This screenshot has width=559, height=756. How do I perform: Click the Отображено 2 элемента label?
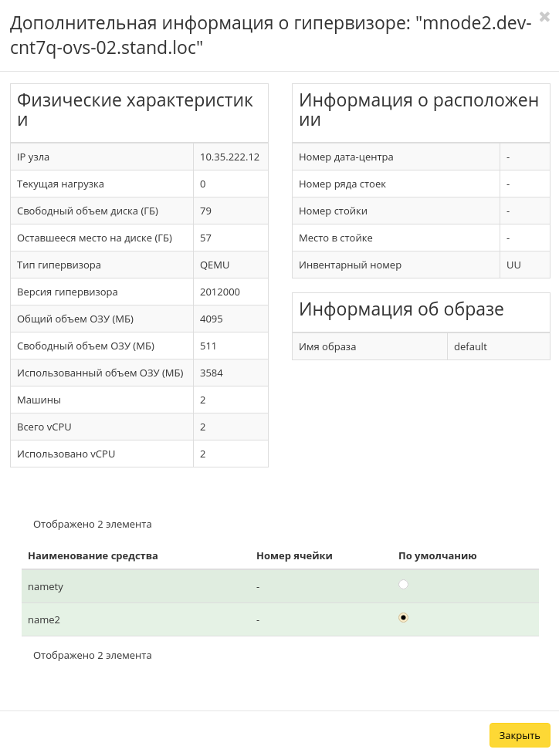[92, 524]
